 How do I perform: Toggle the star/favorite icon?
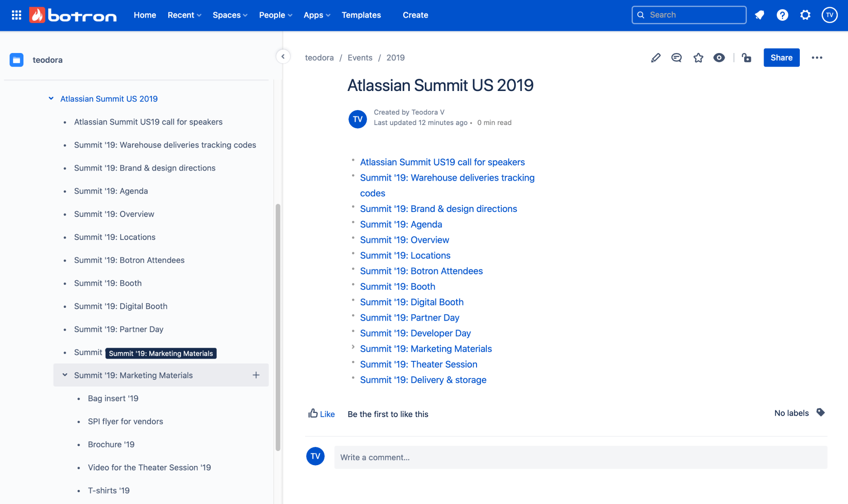(x=697, y=57)
